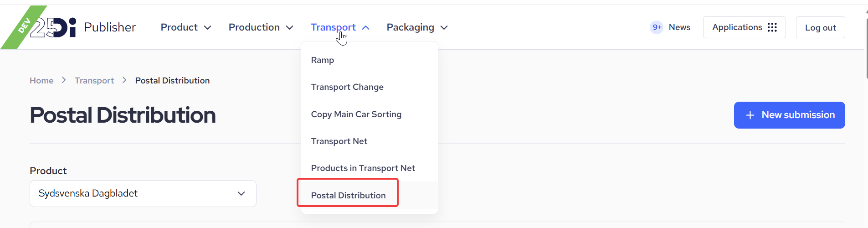The image size is (868, 228).
Task: Open the Sydsvenska Dagbladet product selector
Action: pyautogui.click(x=143, y=193)
